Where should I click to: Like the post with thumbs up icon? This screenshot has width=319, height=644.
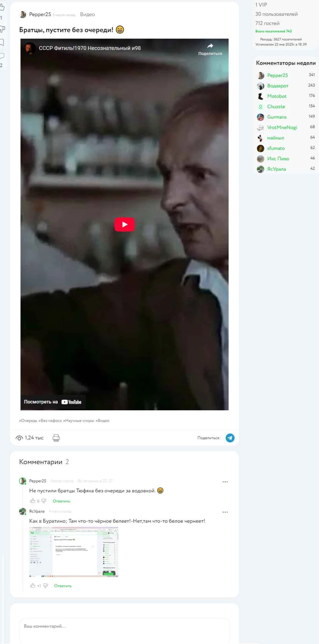pyautogui.click(x=2, y=7)
